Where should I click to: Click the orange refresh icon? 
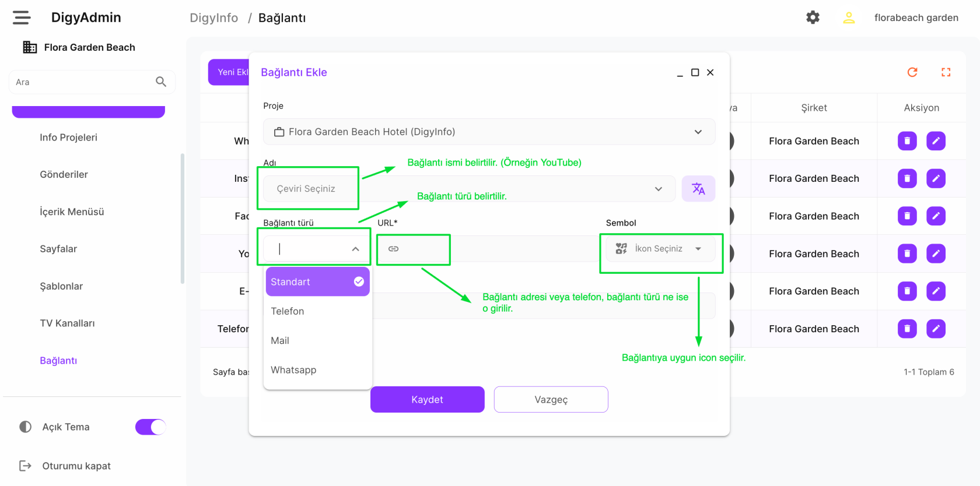pos(912,72)
